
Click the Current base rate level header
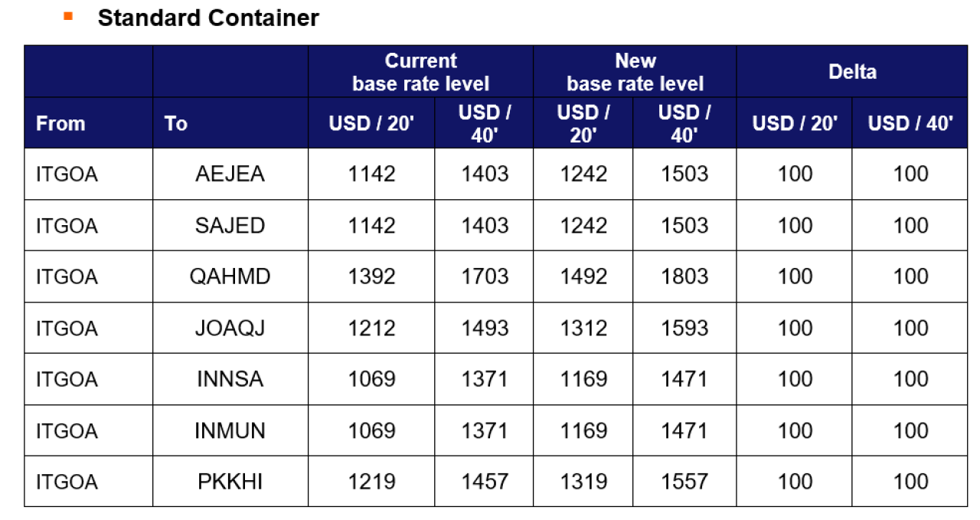pyautogui.click(x=420, y=72)
